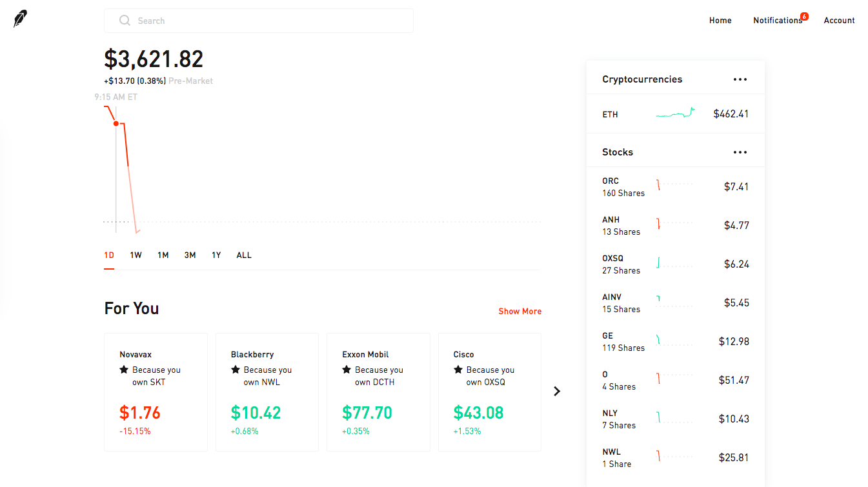Open the O 4 Shares row
This screenshot has height=487, width=868.
click(x=676, y=380)
